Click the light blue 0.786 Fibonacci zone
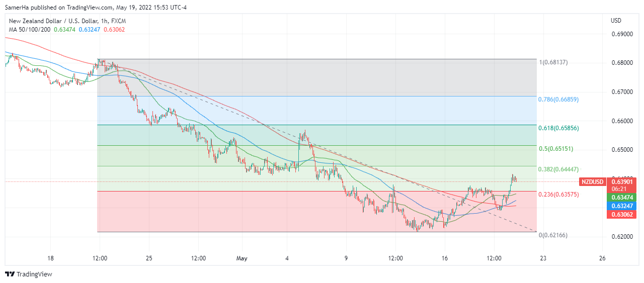644x283 pixels. click(317, 110)
